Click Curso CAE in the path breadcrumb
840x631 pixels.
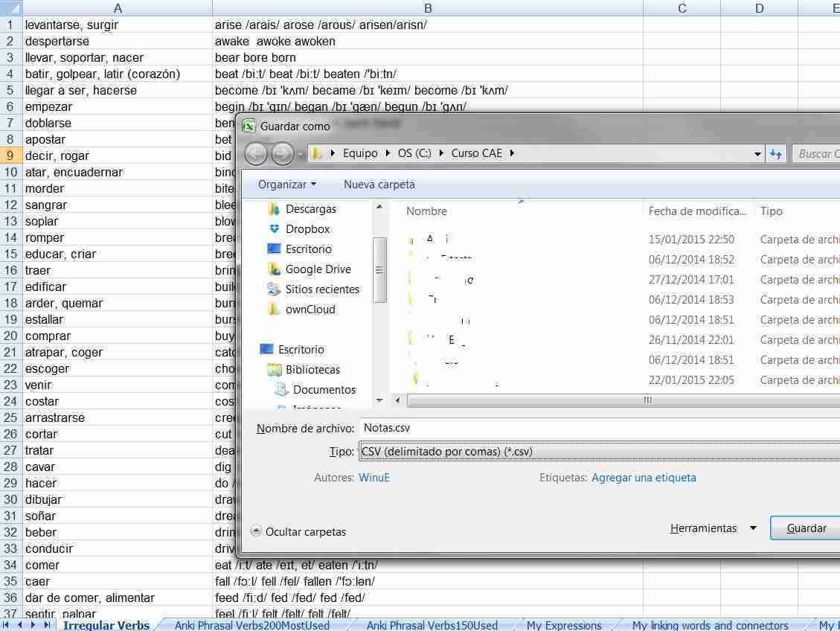(476, 153)
